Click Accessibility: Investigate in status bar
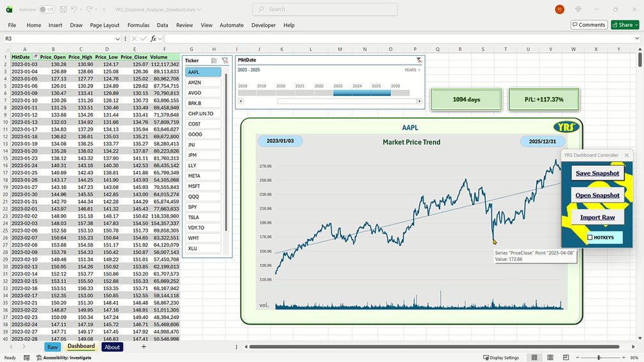Screen dimensions: 644x362 (63, 358)
